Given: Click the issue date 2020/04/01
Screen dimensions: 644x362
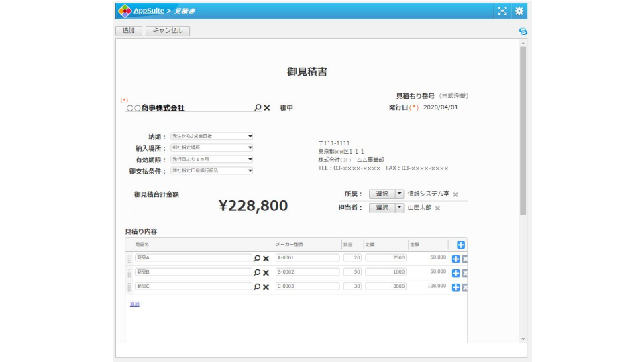Looking at the screenshot, I should point(440,107).
